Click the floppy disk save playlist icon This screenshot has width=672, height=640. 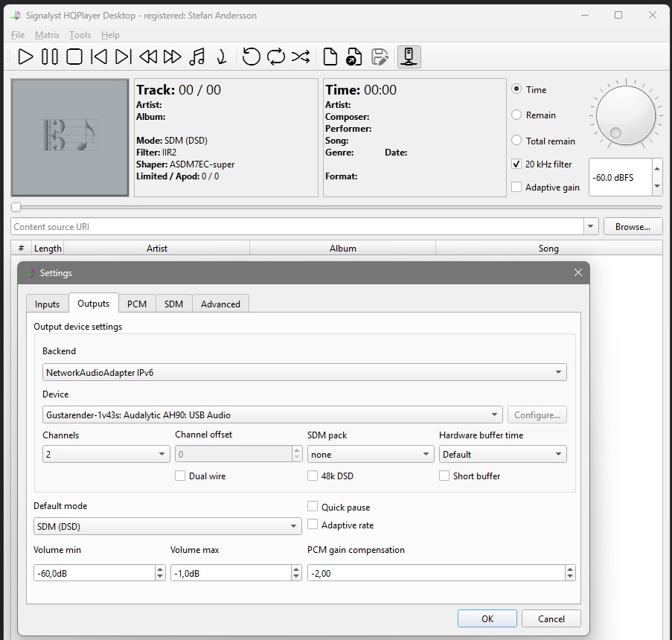click(380, 57)
